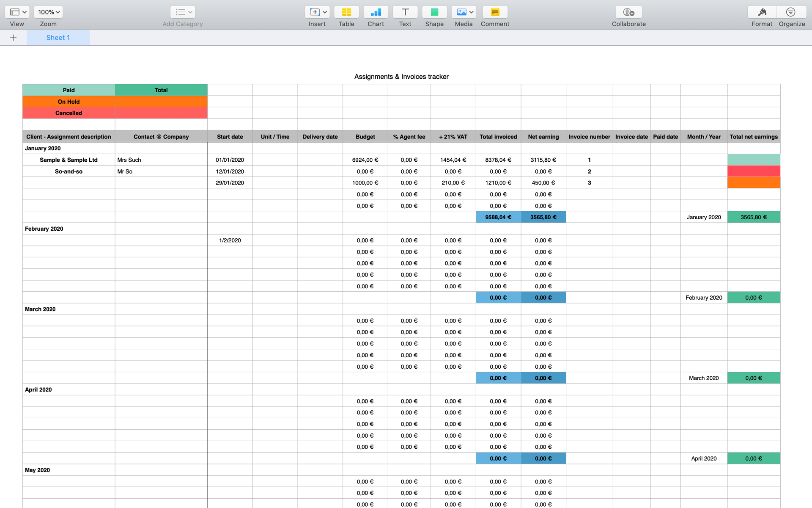Click the red Cancelled legend cell

(69, 113)
